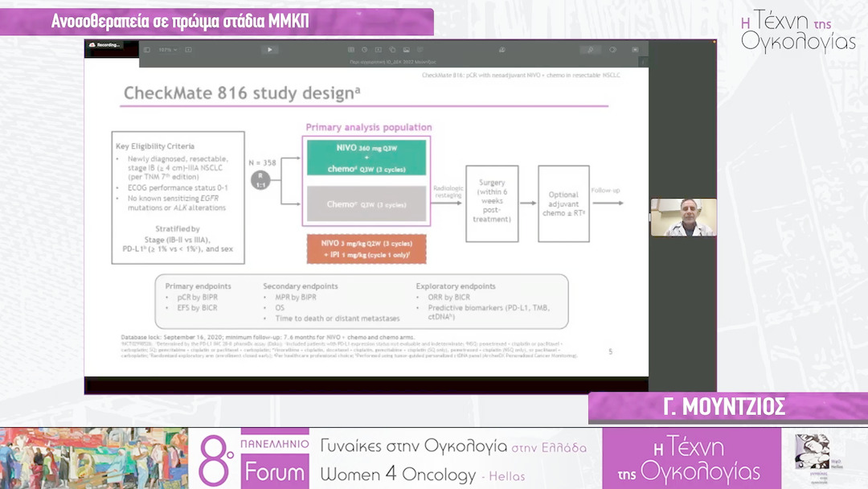The image size is (868, 489).
Task: Click the teal NIVO 360 mg box on slide
Action: point(366,158)
